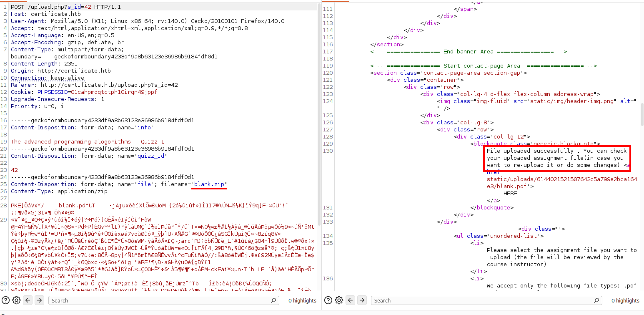The width and height of the screenshot is (644, 315).
Task: Click the 'HERE' link text in response
Action: coord(510,194)
